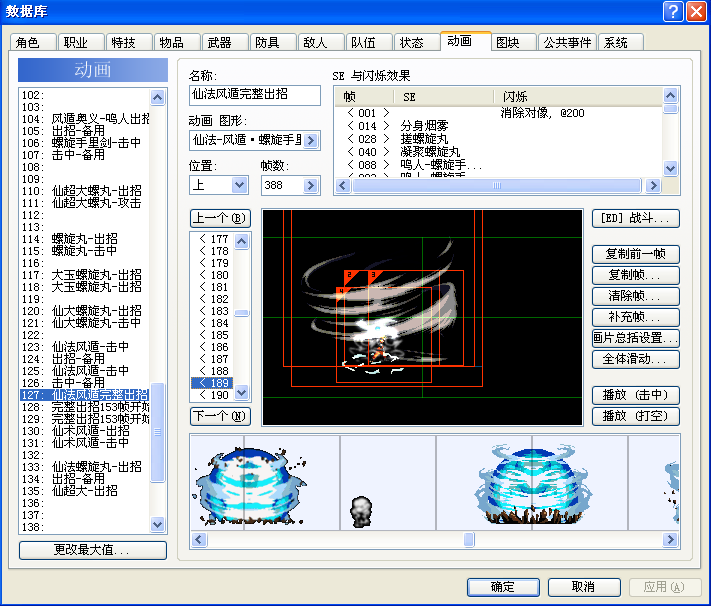Screen dimensions: 711x606
Task: Select animation 135: 仙超大-出招
Action: [86, 491]
